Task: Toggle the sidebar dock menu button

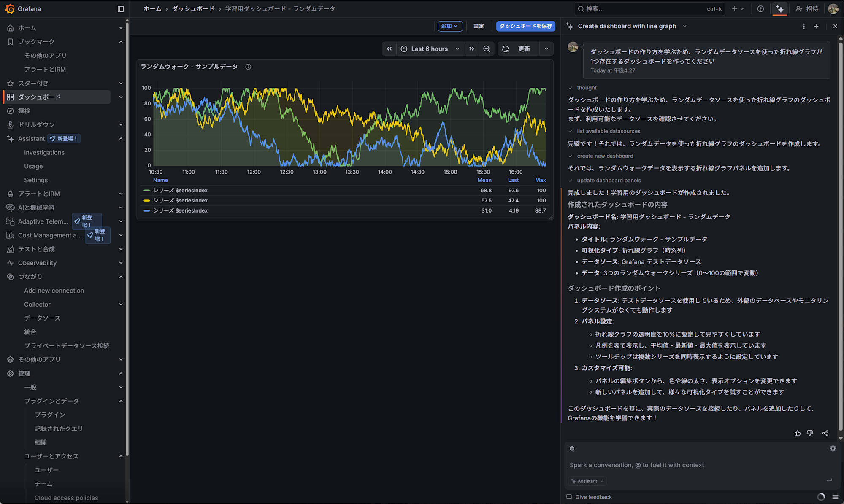Action: tap(121, 9)
